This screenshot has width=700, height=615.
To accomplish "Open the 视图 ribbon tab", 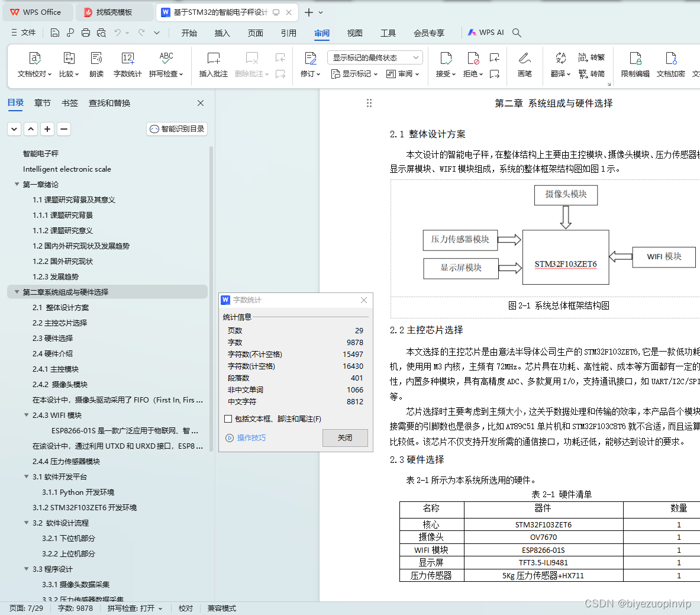I will [355, 33].
